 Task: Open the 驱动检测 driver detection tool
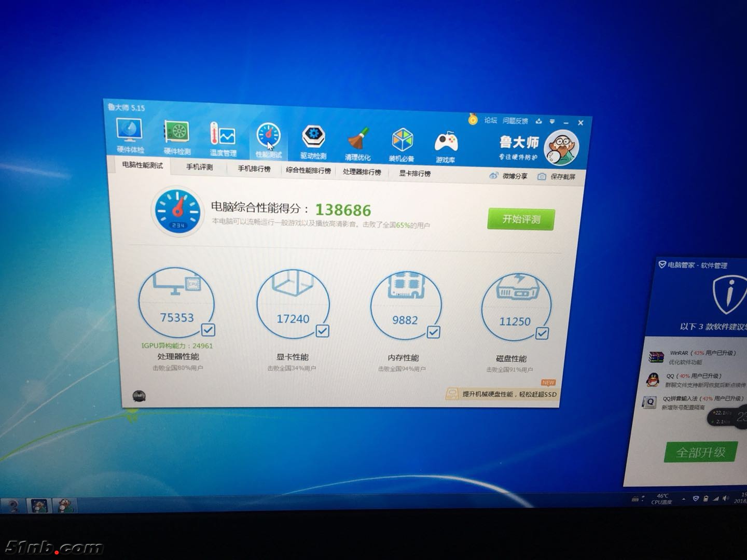(x=312, y=136)
